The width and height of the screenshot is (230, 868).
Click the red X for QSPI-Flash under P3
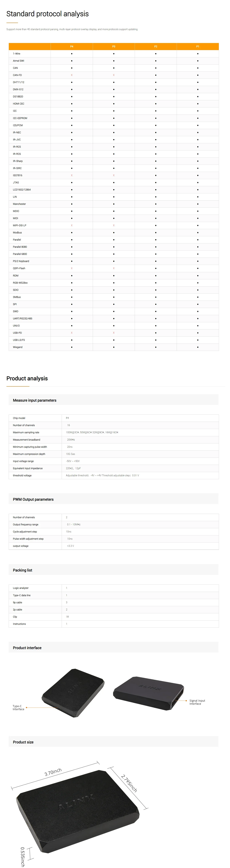[x=114, y=268]
